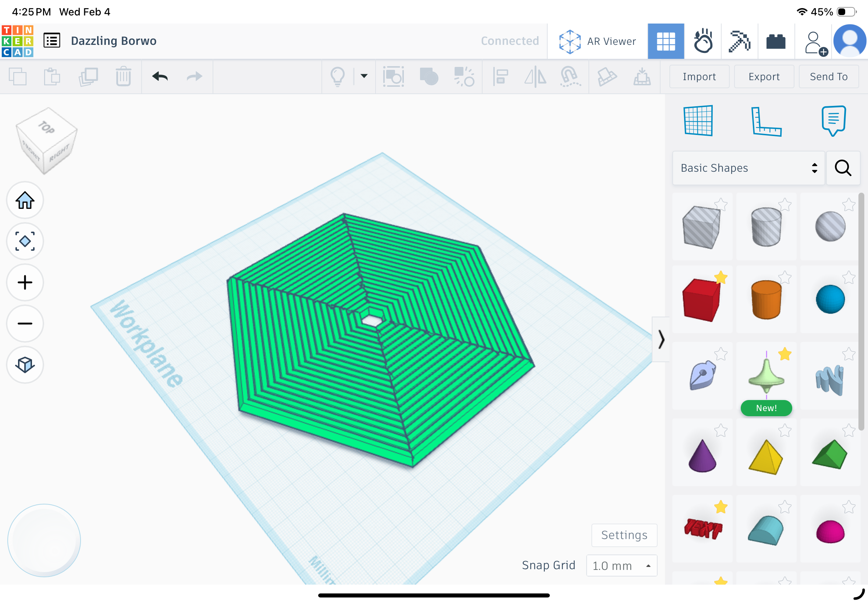Click the Redo arrow
This screenshot has width=868, height=603.
tap(195, 77)
